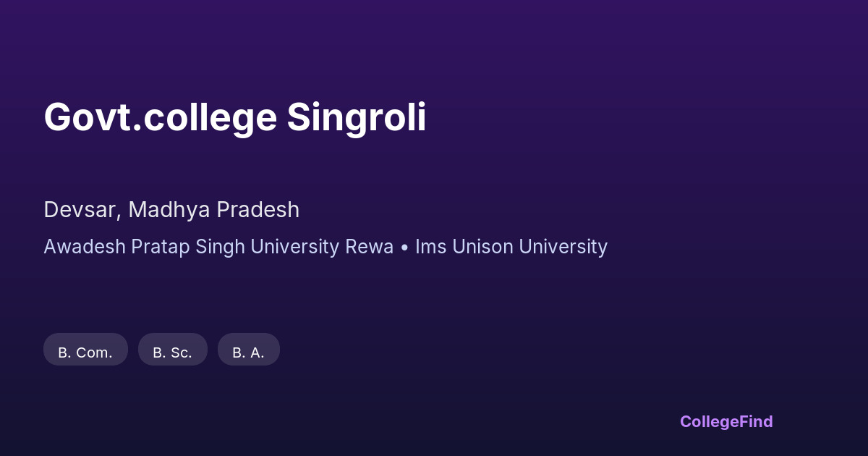Screen dimensions: 868x456
Task: Click the Devsar, Madhya Pradesh location line
Action: click(x=171, y=210)
